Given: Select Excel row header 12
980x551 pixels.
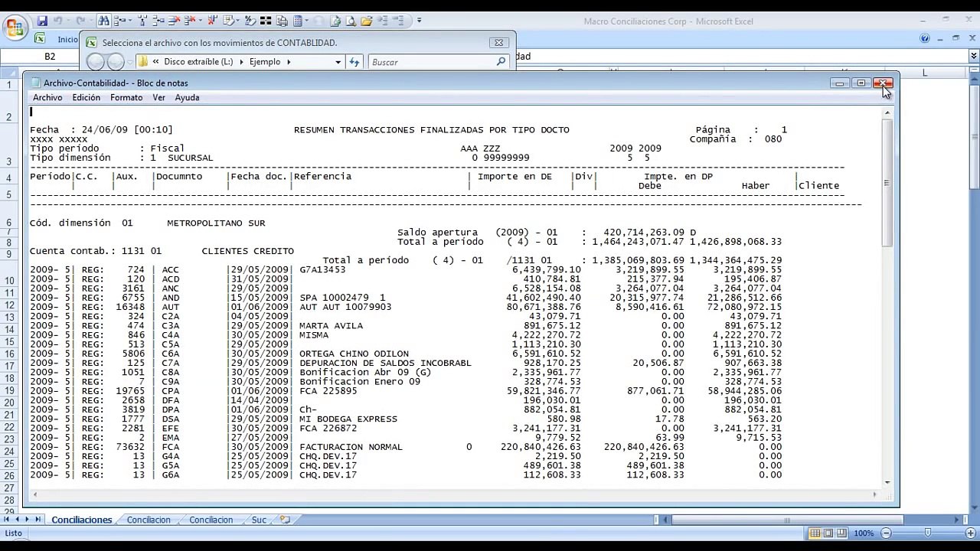Looking at the screenshot, I should [10, 304].
